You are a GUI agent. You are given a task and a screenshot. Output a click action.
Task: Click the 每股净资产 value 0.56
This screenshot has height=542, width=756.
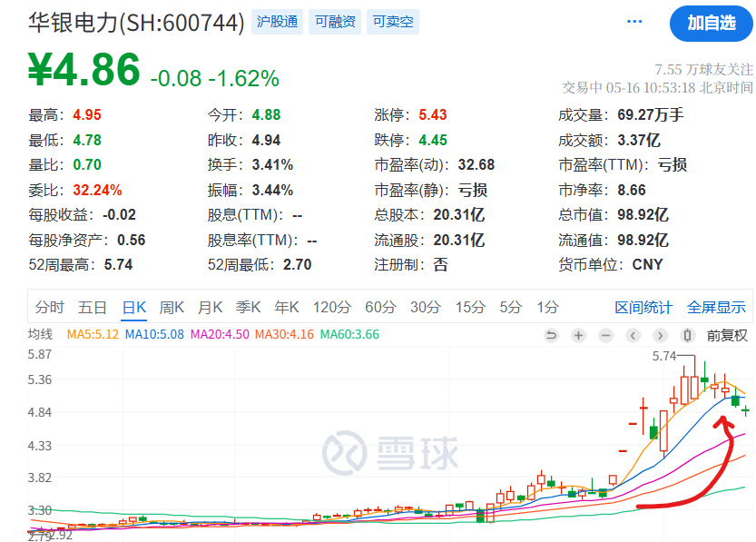[131, 241]
